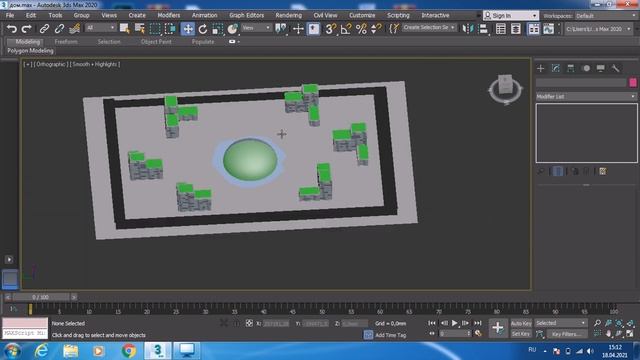The width and height of the screenshot is (640, 360).
Task: Click the Align tool icon
Action: tap(483, 29)
